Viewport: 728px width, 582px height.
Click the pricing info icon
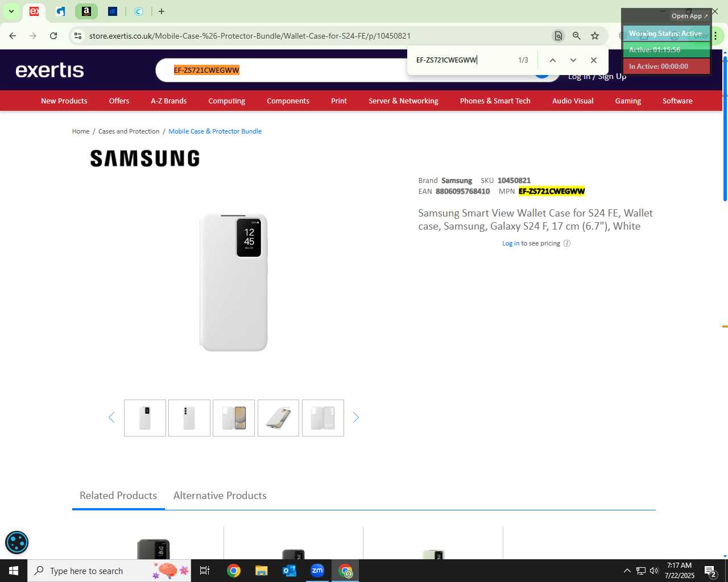pyautogui.click(x=567, y=243)
